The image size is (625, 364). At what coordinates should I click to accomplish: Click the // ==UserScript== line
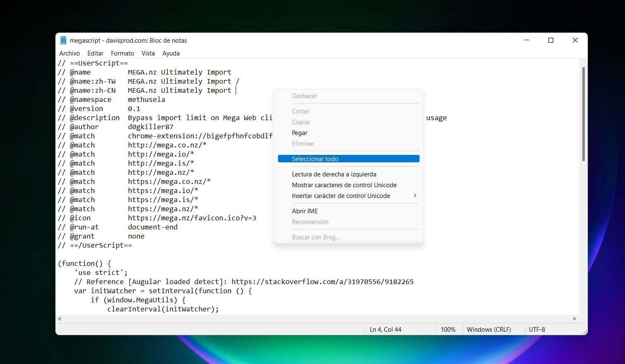(x=93, y=63)
